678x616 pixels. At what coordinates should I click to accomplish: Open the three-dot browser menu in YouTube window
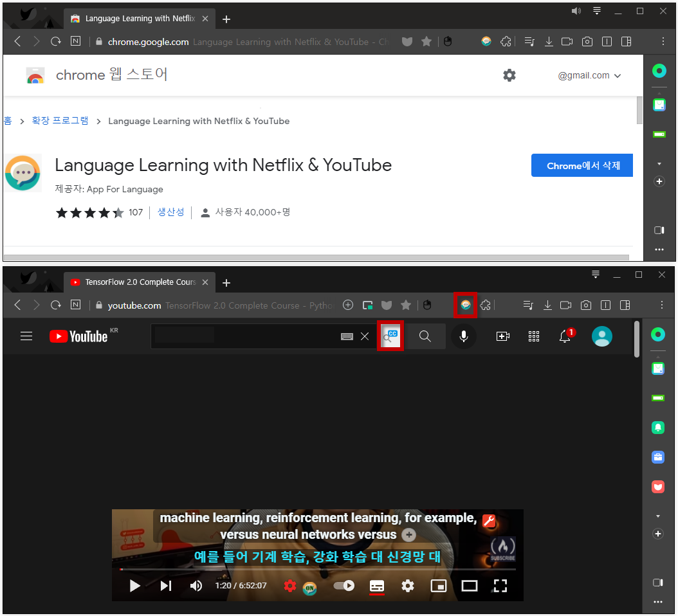(x=661, y=305)
